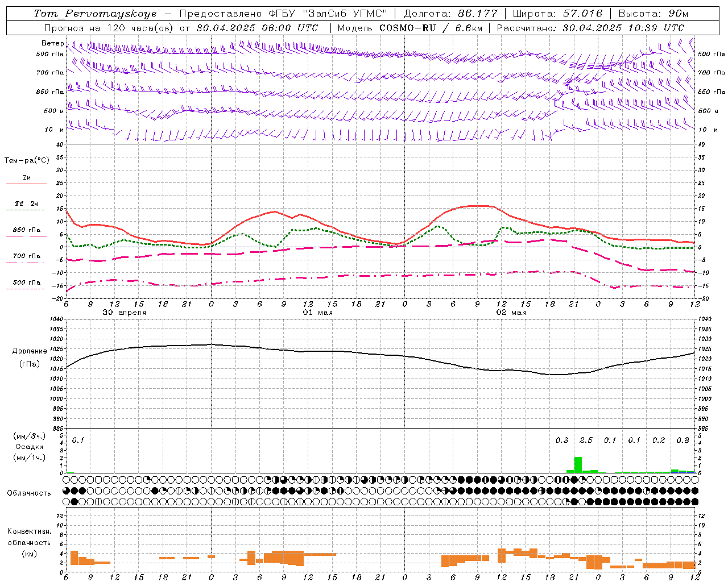Screen dimensions: 728x582
Task: Select the provider text ФГБУ "ЗапСиб УГМС"
Action: point(328,14)
